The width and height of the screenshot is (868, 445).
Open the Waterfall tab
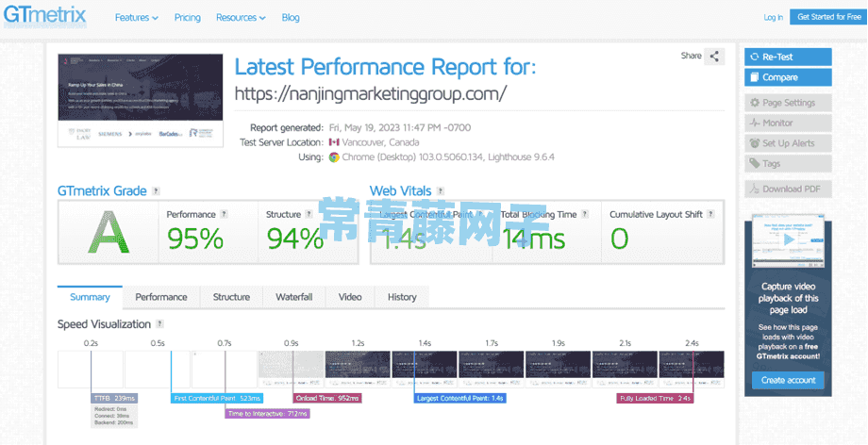294,297
